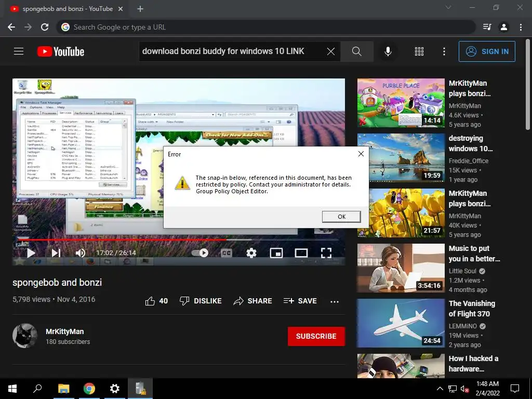Image resolution: width=532 pixels, height=399 pixels.
Task: Open YouTube settings three-dot menu
Action: tap(444, 51)
